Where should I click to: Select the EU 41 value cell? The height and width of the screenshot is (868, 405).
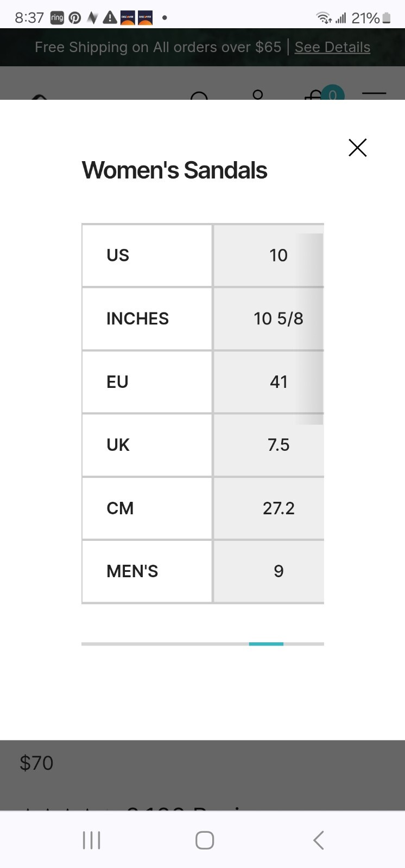(x=269, y=382)
